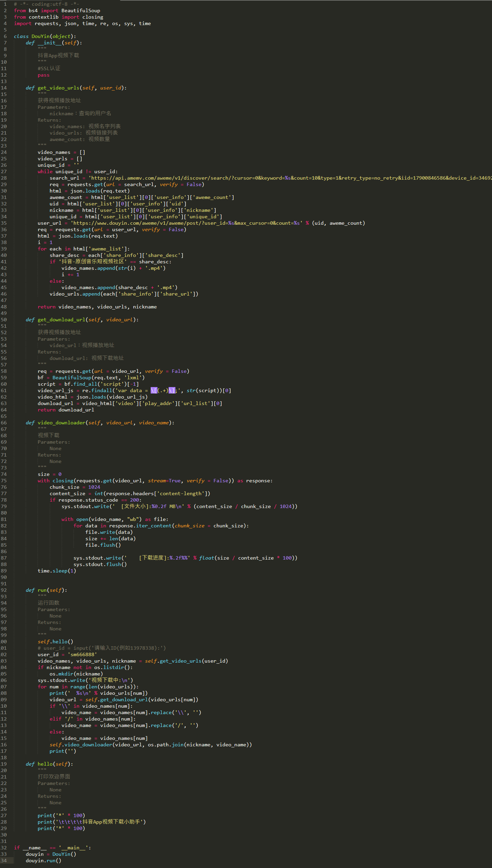Click the highlighted \[ in the regex pattern
This screenshot has height=868, width=492.
(154, 390)
